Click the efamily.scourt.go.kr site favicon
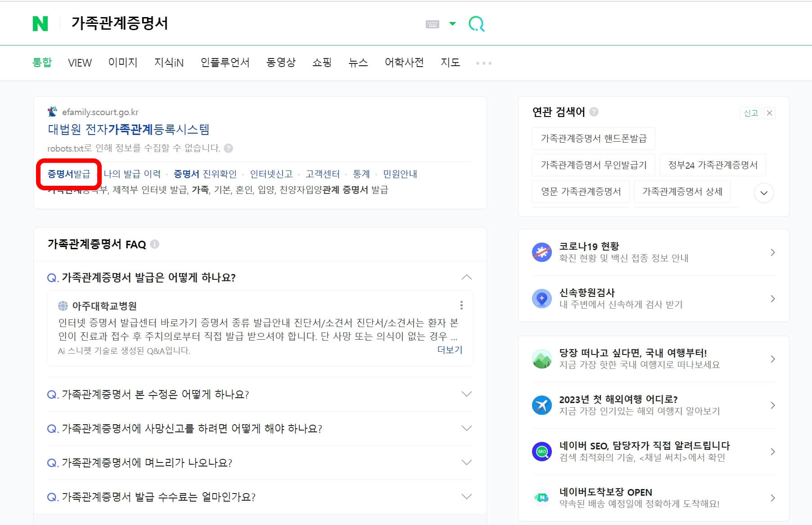Screen dimensions: 812x525 pos(53,111)
